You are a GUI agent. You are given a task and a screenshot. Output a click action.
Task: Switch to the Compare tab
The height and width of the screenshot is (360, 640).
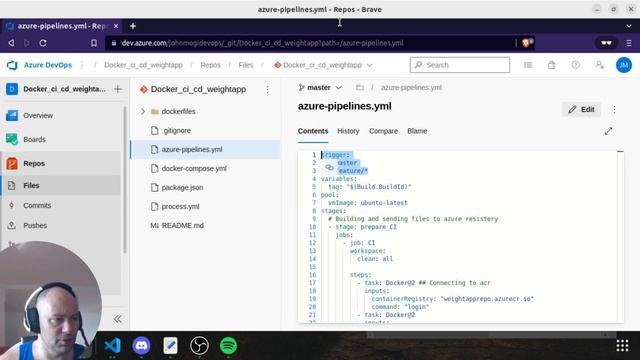pos(383,131)
